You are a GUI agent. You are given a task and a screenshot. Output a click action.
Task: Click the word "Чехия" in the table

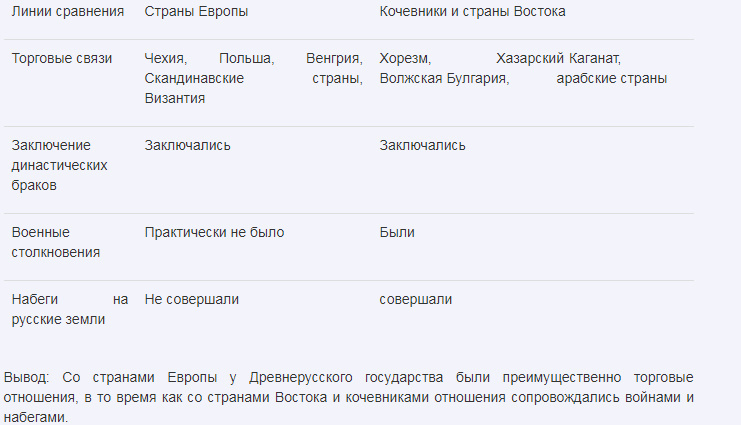165,59
